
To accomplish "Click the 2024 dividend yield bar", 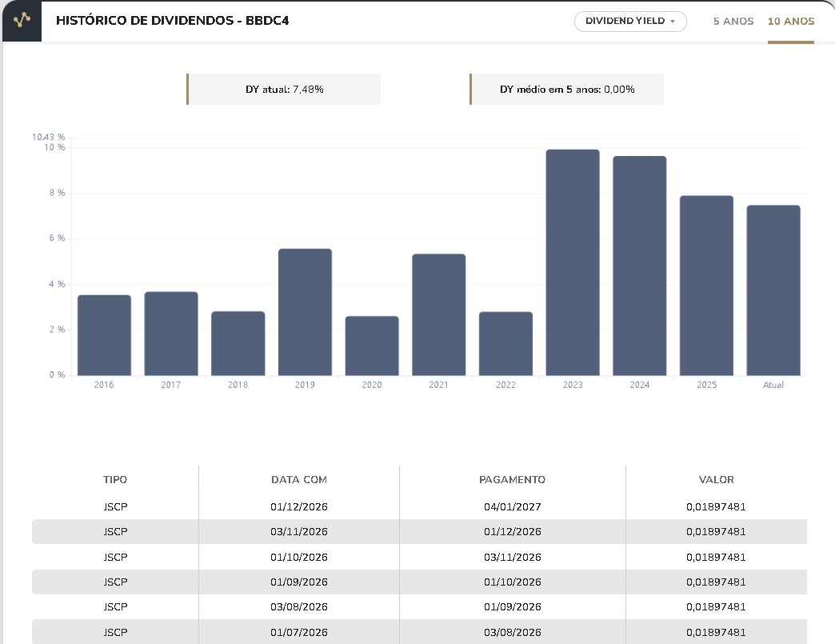I will 640,266.
